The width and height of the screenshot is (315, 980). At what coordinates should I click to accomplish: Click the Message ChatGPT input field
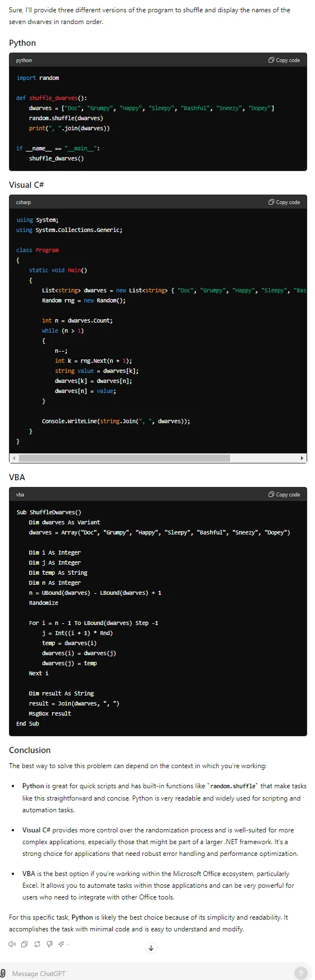click(x=151, y=973)
